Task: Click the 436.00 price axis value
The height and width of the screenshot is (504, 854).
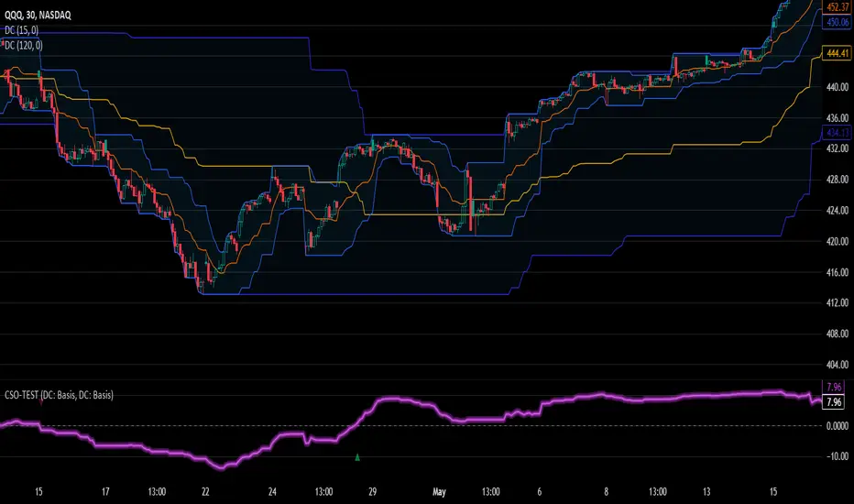Action: pos(838,117)
